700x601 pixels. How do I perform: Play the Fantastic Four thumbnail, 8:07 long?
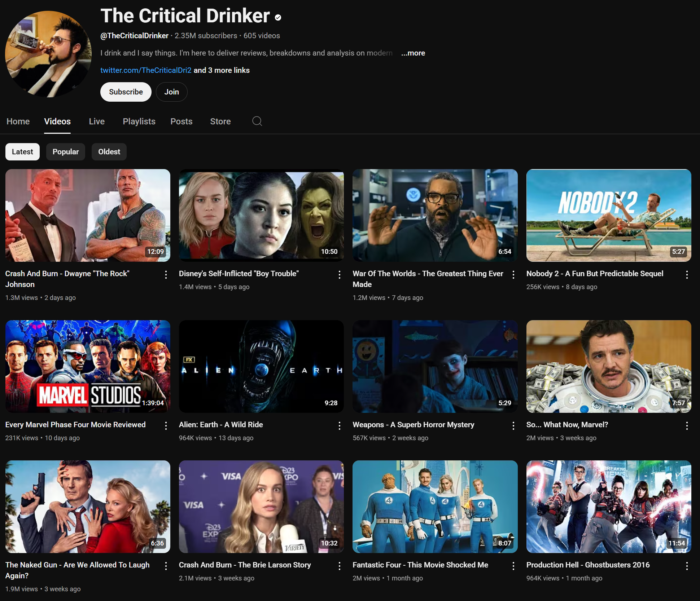click(435, 507)
